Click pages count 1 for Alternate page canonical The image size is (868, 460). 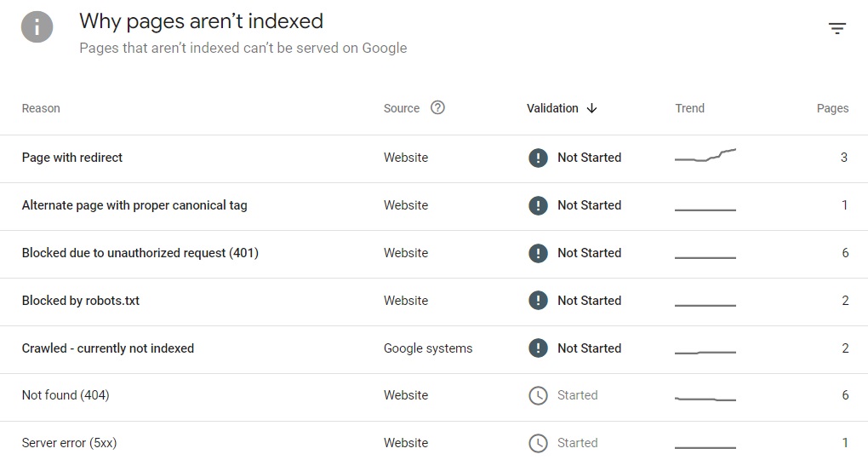(845, 205)
